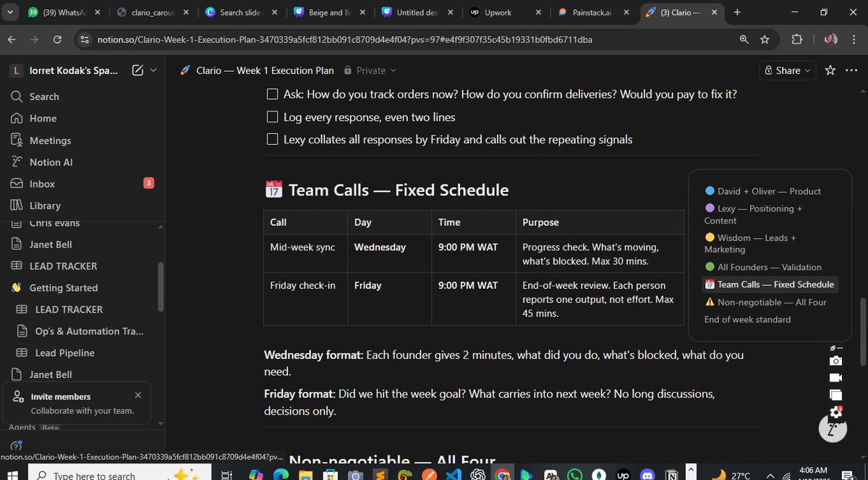Viewport: 868px width, 480px height.
Task: Create a new page with compose icon
Action: [137, 70]
